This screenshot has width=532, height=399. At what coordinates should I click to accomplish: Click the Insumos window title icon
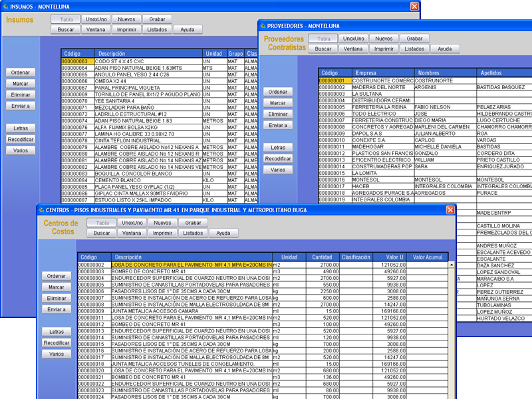click(5, 7)
